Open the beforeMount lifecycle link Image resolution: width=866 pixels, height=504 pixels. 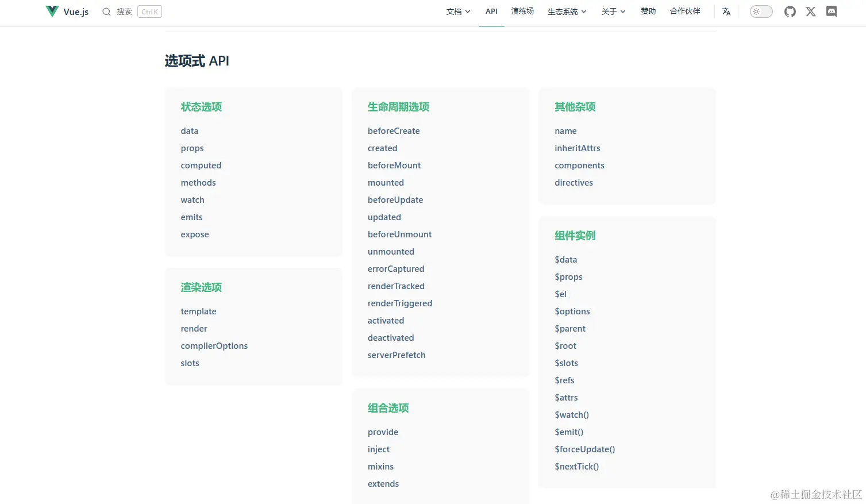tap(394, 166)
